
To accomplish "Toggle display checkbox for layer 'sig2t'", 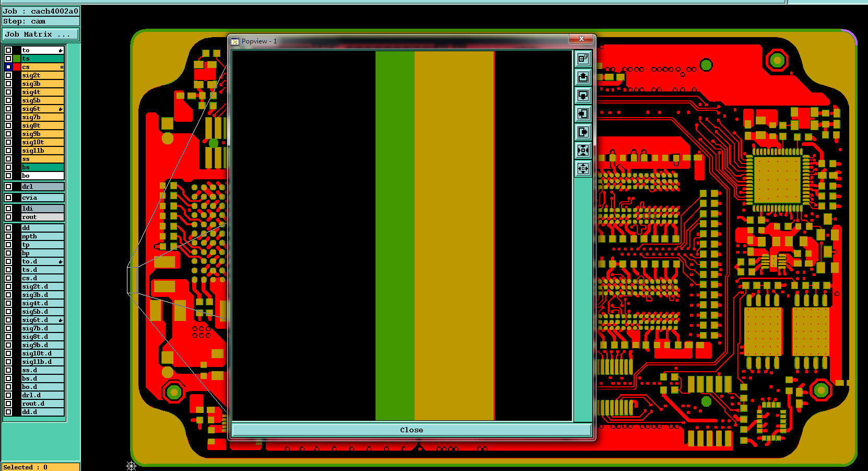I will [x=8, y=75].
